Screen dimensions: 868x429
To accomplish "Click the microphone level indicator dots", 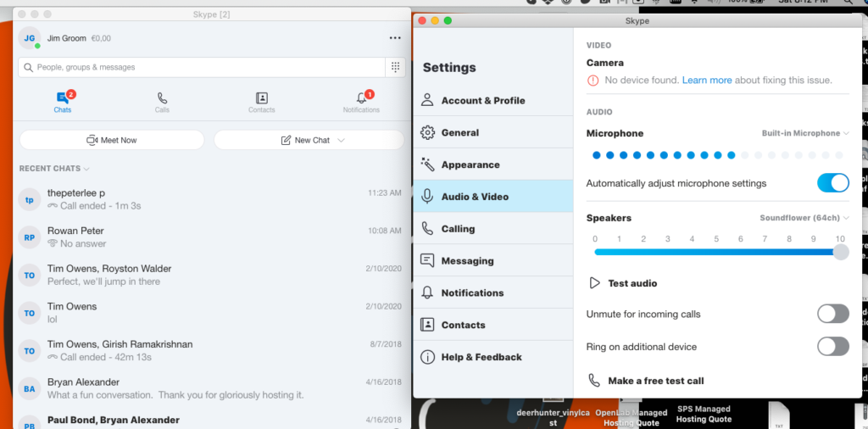I will pos(717,155).
